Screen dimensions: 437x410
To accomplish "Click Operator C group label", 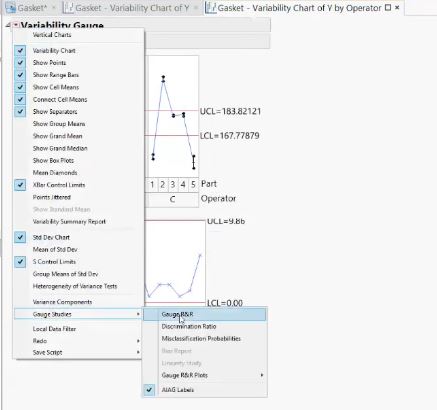I will [172, 200].
